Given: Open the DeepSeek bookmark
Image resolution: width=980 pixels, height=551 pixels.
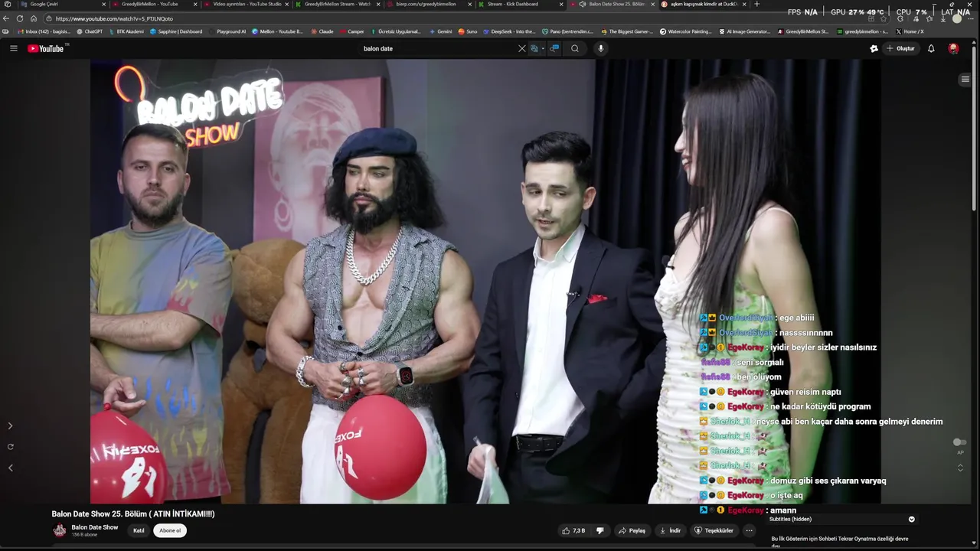Looking at the screenshot, I should pos(509,31).
